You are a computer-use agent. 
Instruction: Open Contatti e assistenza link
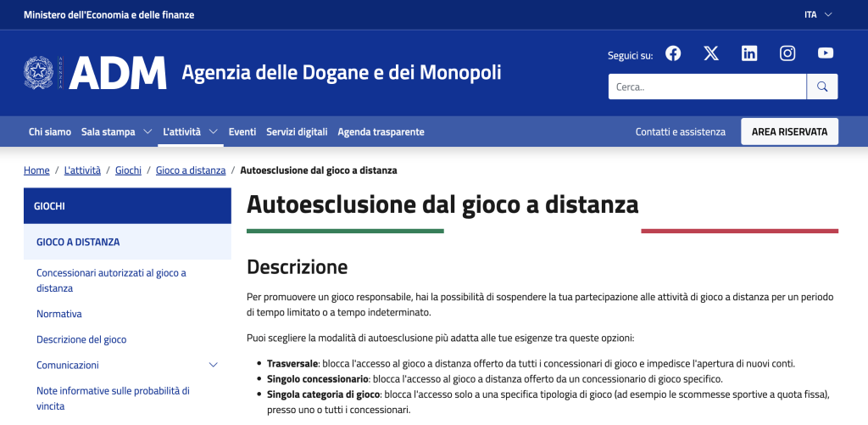tap(681, 131)
